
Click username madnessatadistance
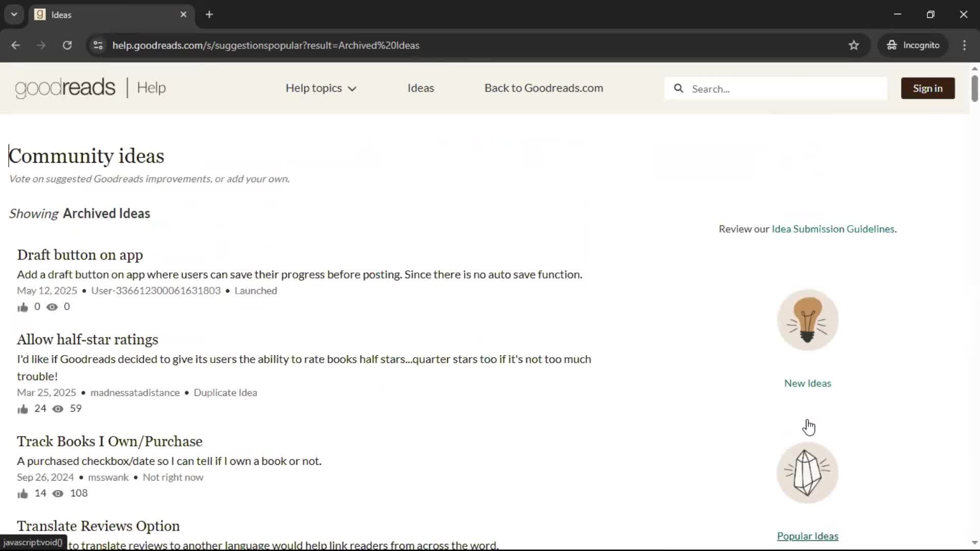click(x=135, y=393)
